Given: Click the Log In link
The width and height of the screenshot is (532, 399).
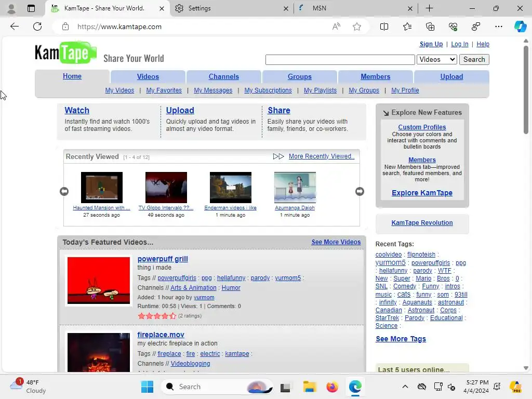Looking at the screenshot, I should click(x=459, y=44).
